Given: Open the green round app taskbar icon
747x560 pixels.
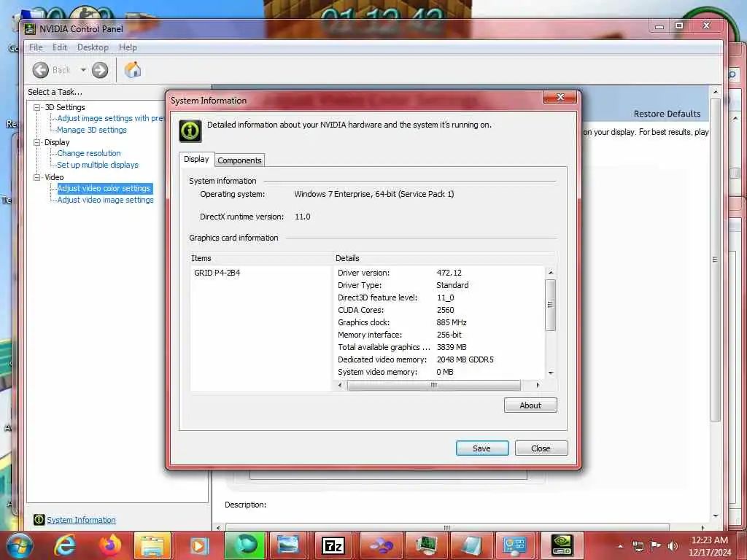Looking at the screenshot, I should (x=245, y=545).
